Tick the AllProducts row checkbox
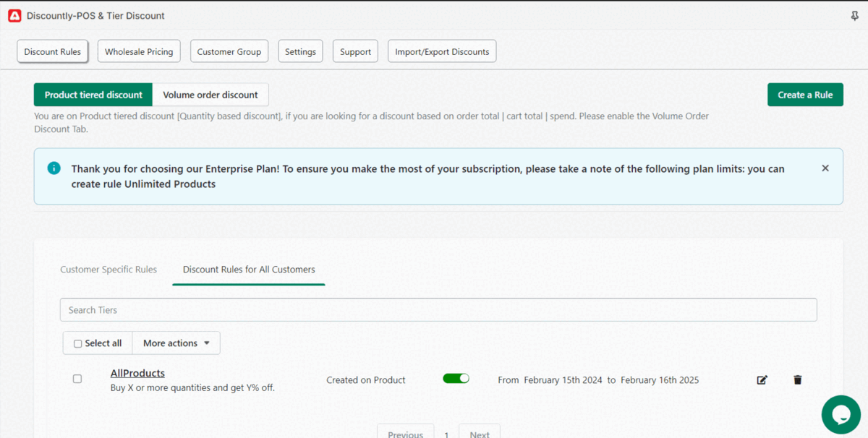This screenshot has width=868, height=438. click(77, 379)
